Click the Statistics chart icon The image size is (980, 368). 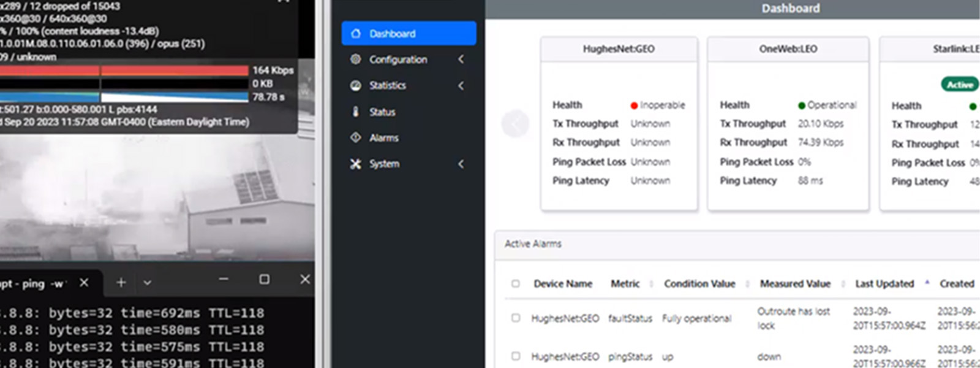click(356, 85)
